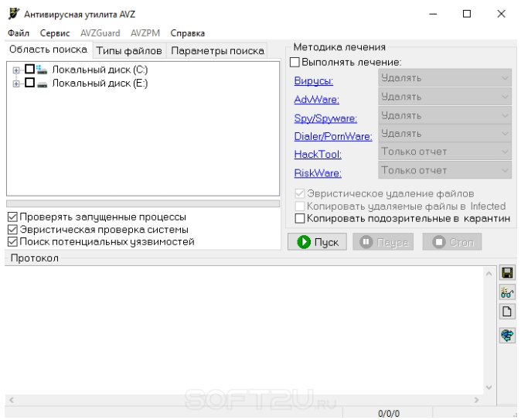This screenshot has width=521, height=420.
Task: Click the Пауза button
Action: (383, 242)
